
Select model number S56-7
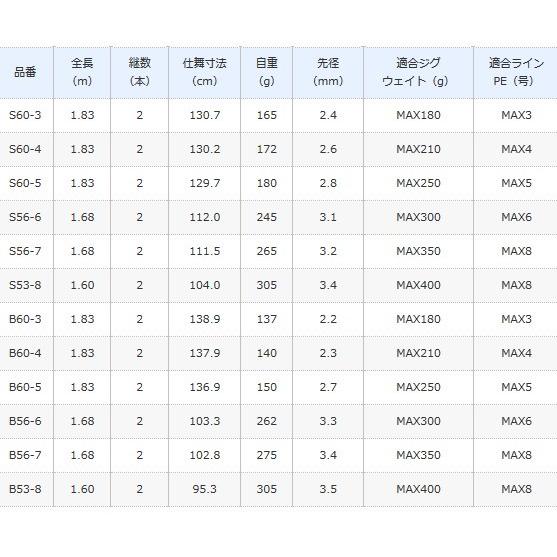(x=25, y=251)
